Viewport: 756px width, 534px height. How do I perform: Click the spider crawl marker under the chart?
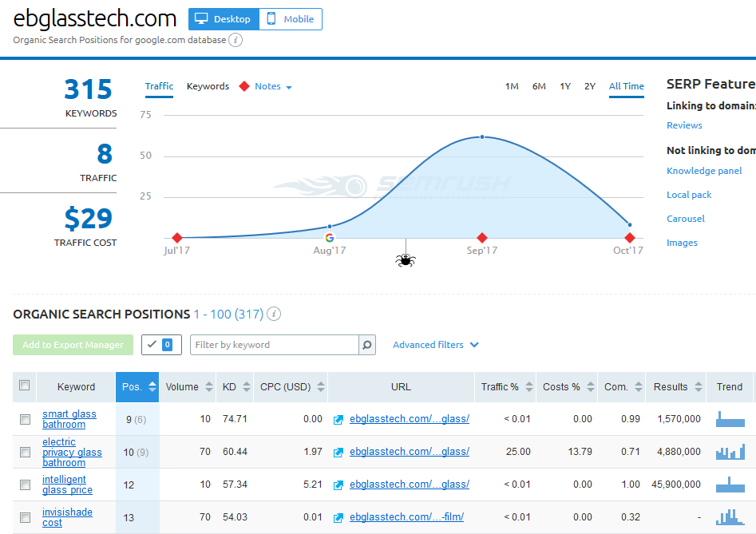click(x=406, y=260)
